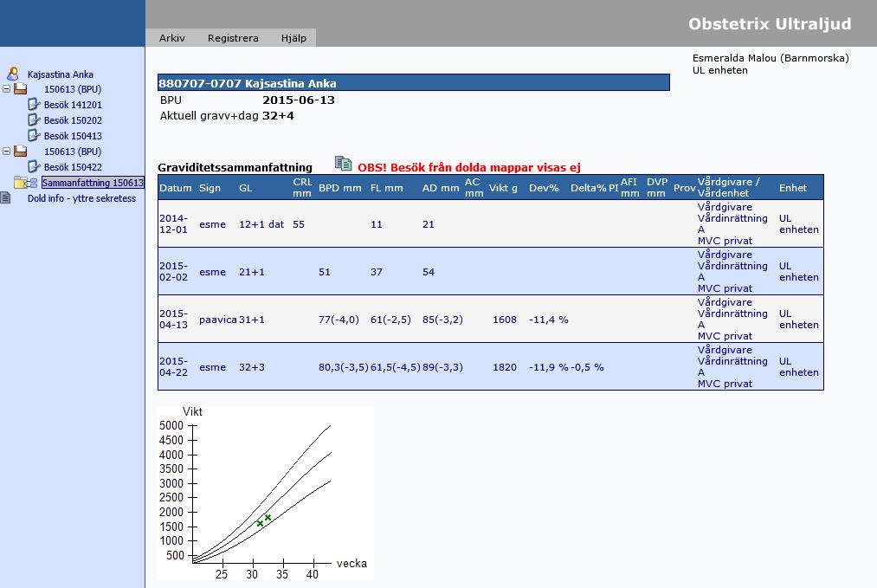Click the patient icon beside Kajsastina Anka
This screenshot has width=877, height=588.
pos(13,74)
